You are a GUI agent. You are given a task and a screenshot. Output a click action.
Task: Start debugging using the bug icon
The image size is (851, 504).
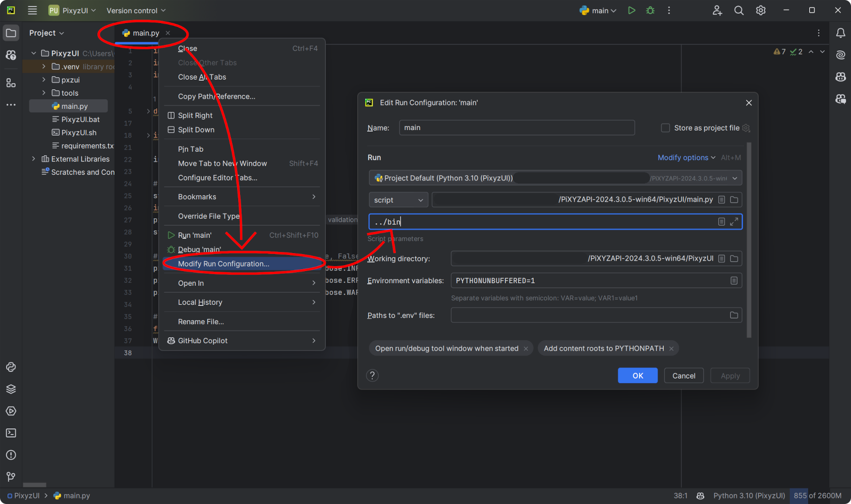click(650, 10)
